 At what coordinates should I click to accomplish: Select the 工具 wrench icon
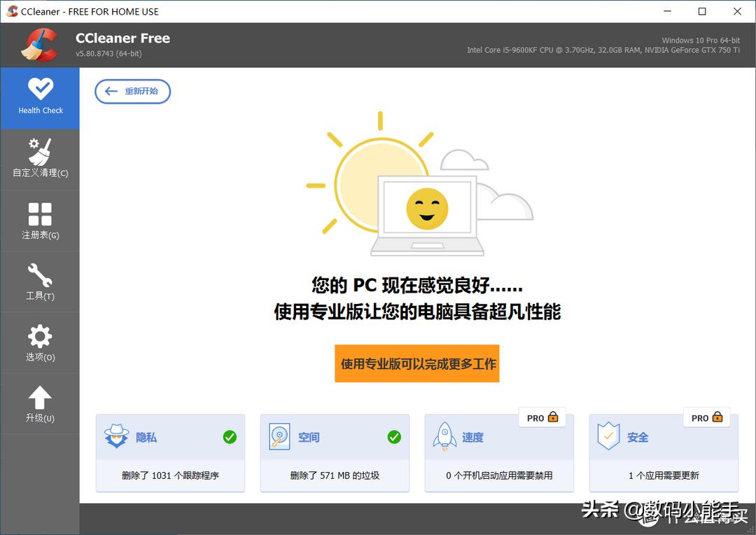[x=40, y=273]
